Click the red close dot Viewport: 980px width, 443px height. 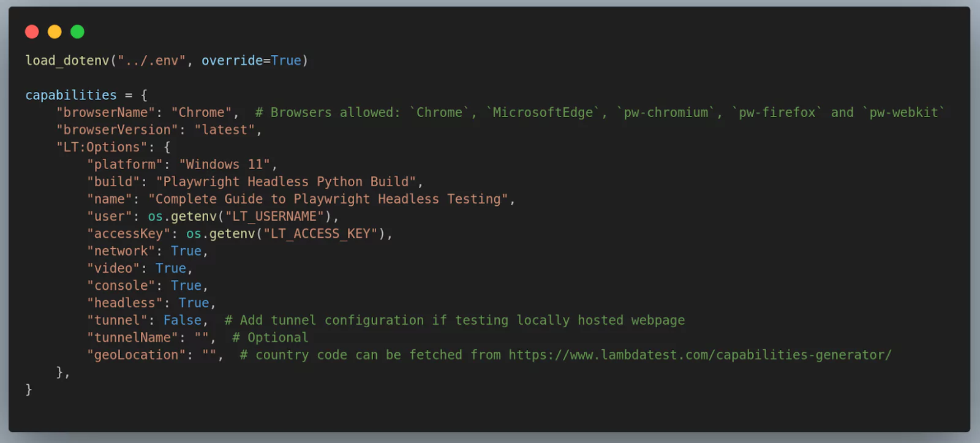point(32,32)
